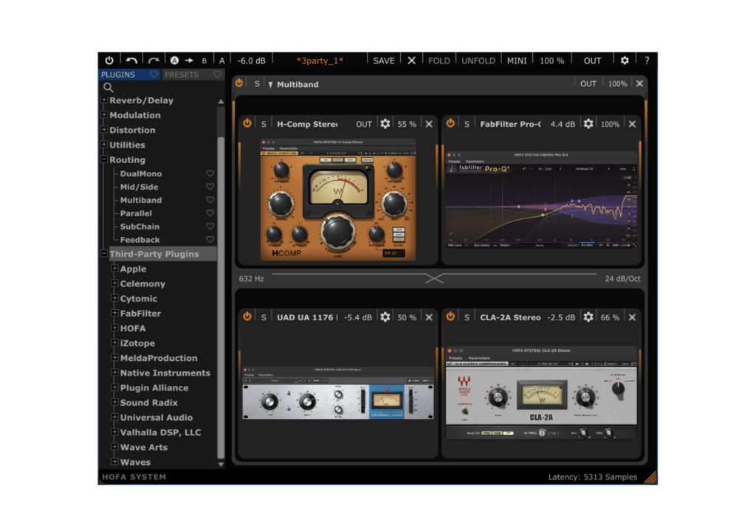The height and width of the screenshot is (532, 756).
Task: Toggle H-Comp Stereo power button
Action: pos(247,123)
